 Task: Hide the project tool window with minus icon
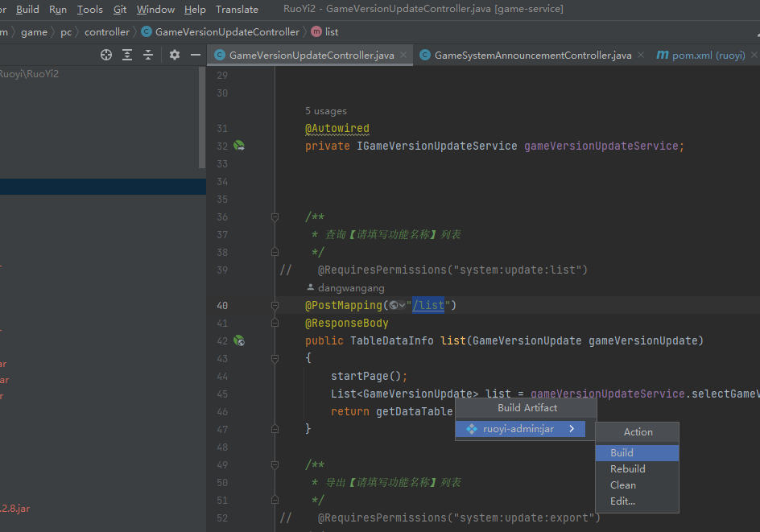coord(195,55)
